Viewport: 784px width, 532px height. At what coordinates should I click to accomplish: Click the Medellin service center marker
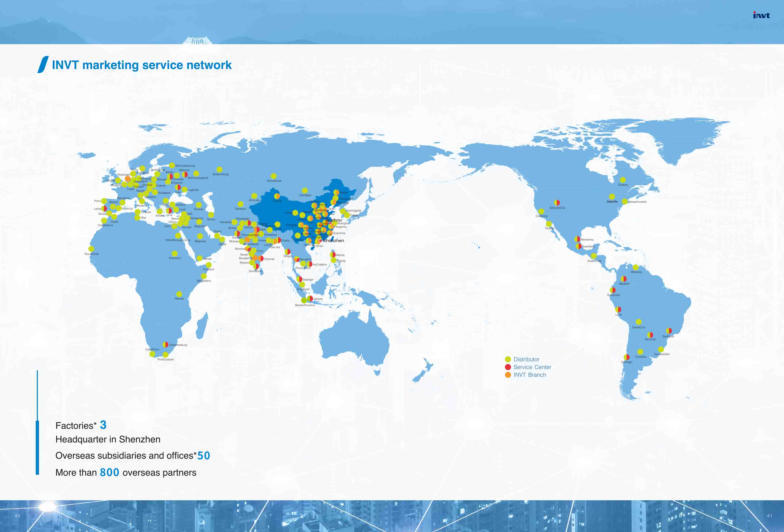pos(624,279)
